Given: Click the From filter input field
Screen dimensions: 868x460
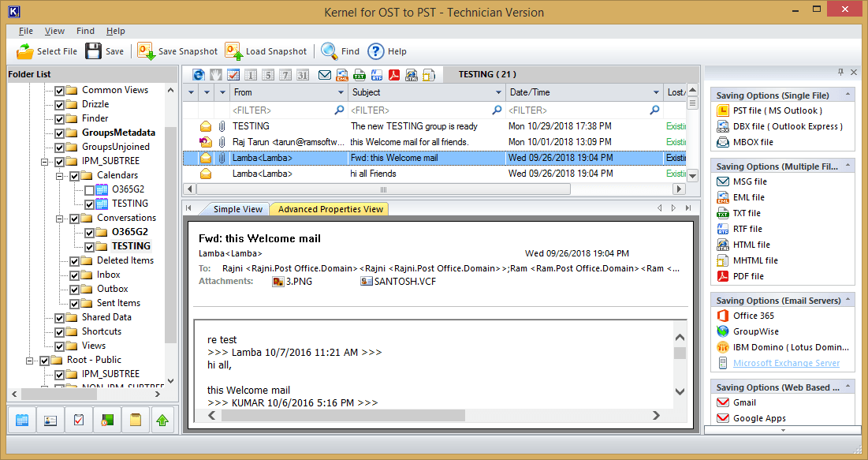Looking at the screenshot, I should 288,110.
